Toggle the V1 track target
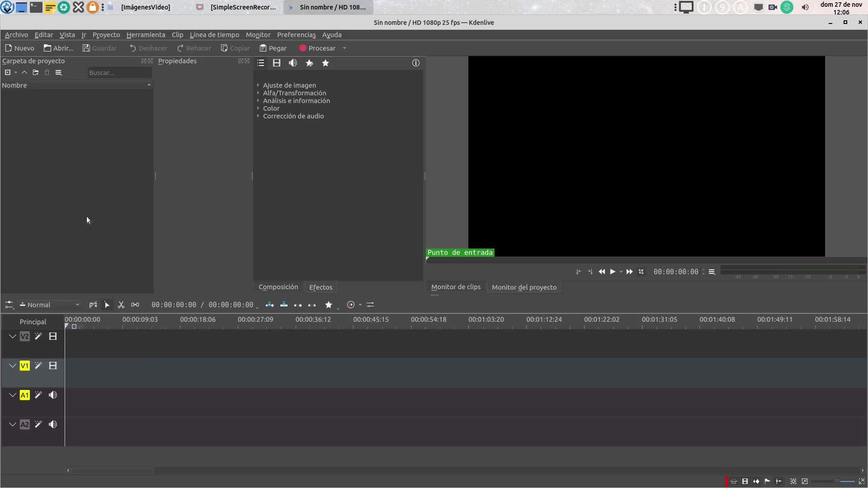 pos(24,366)
